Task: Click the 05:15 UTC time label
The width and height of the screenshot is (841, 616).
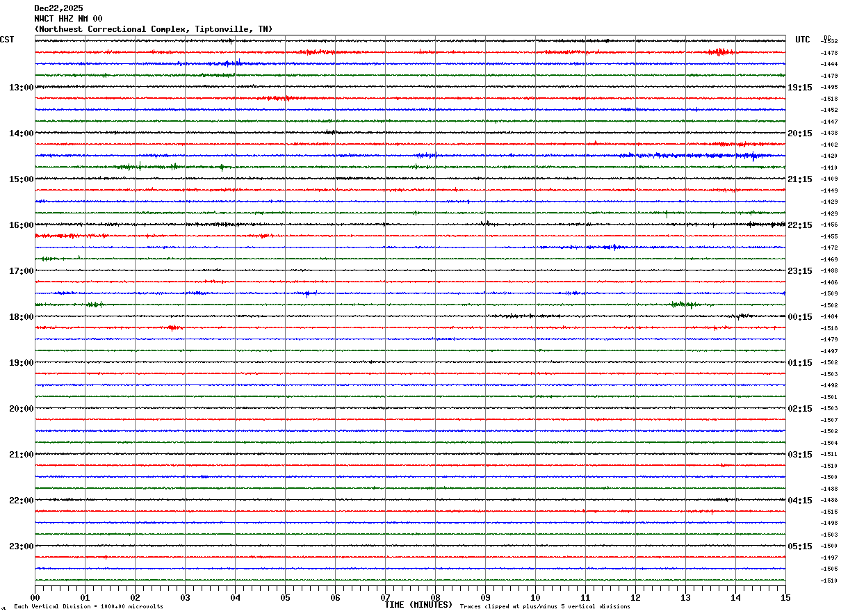Action: coord(799,546)
